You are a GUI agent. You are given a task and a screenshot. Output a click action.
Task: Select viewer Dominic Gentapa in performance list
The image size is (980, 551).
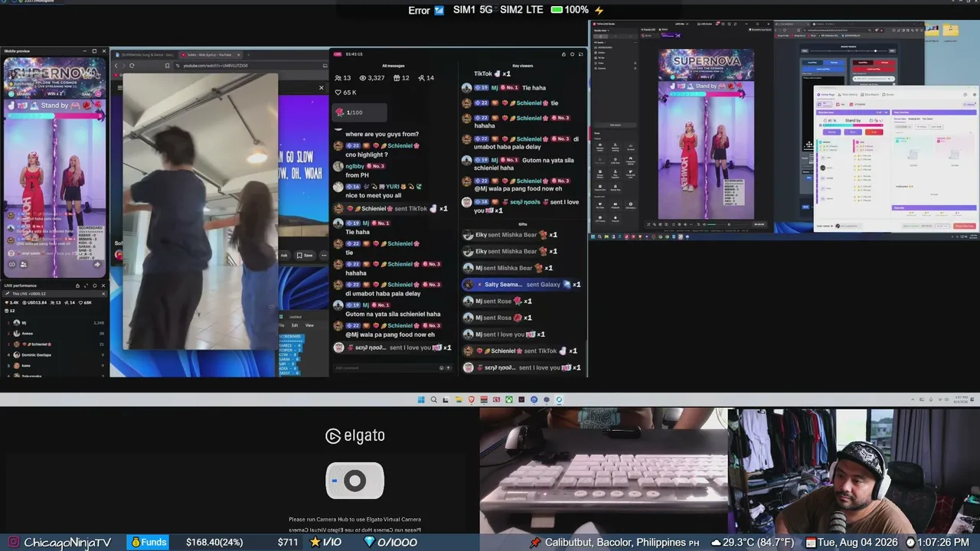pyautogui.click(x=54, y=355)
